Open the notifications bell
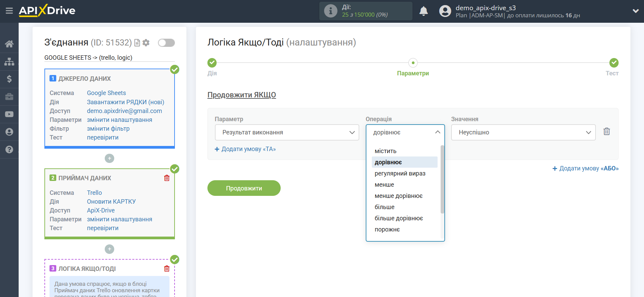This screenshot has height=297, width=644. click(x=423, y=11)
